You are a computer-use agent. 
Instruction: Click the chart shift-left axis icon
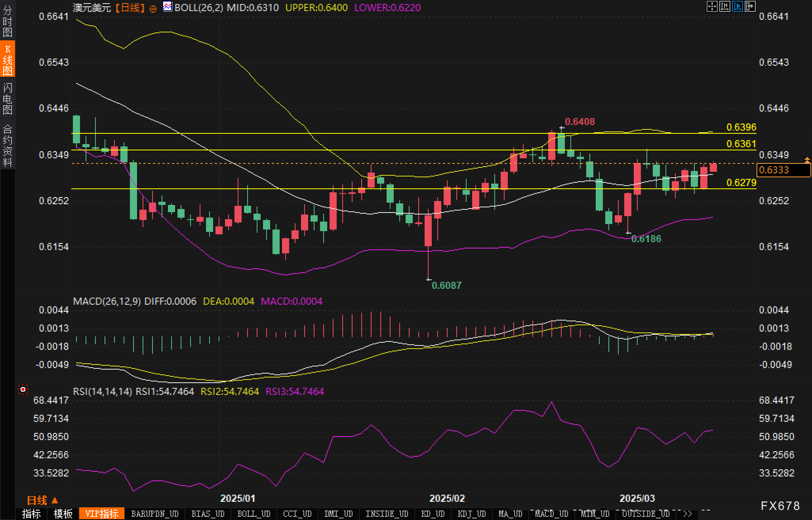[x=724, y=6]
